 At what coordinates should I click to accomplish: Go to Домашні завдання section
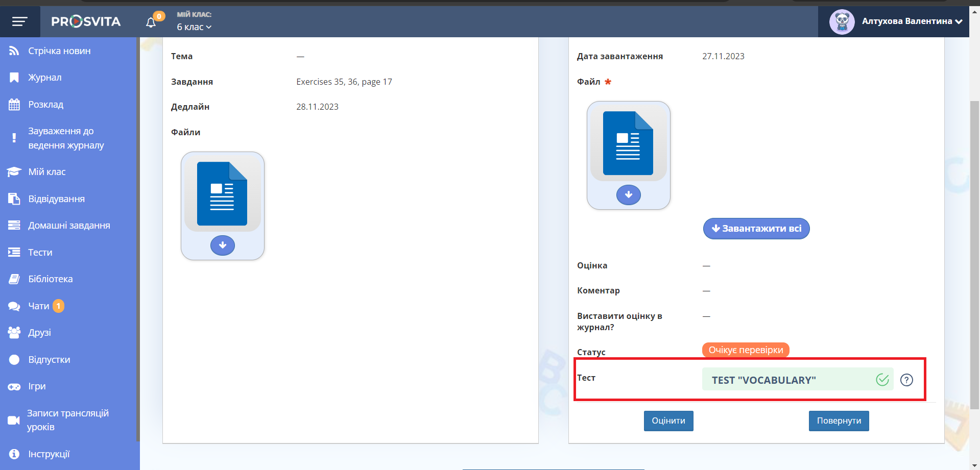[x=69, y=226]
